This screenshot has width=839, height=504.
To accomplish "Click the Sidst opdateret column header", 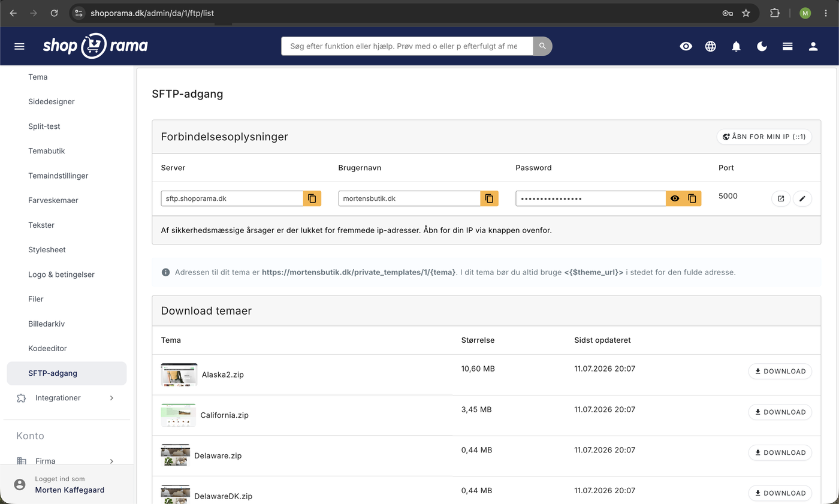I will tap(602, 340).
